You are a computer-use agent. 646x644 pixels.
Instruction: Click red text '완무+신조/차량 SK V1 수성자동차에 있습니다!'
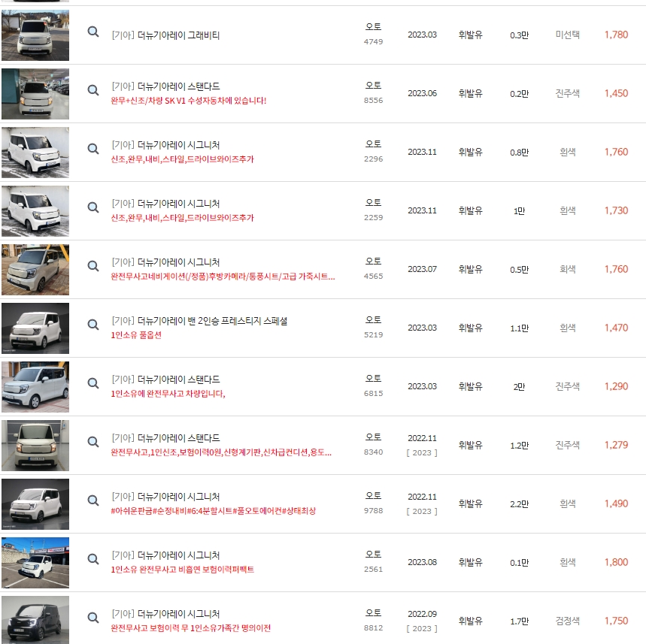(x=189, y=101)
